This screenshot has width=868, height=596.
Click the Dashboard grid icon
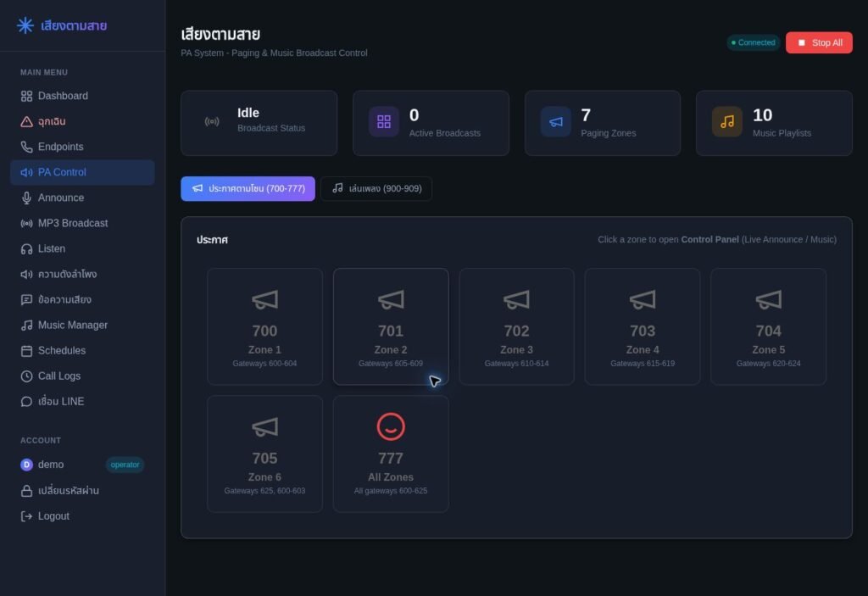pos(26,97)
